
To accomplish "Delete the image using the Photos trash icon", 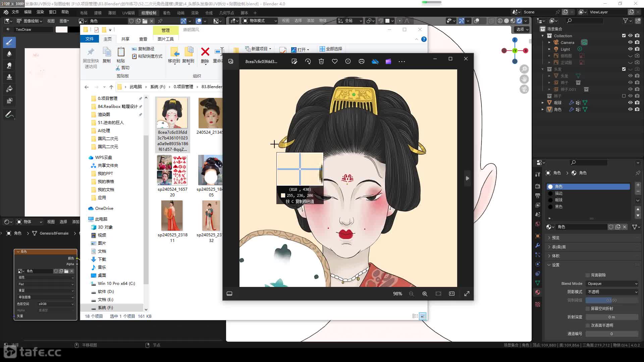I will pos(321,61).
